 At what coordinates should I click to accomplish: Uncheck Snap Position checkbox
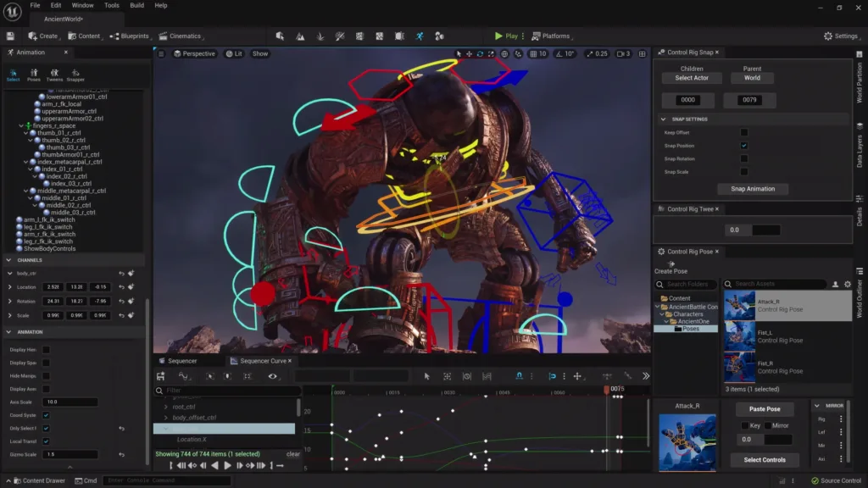click(x=744, y=146)
